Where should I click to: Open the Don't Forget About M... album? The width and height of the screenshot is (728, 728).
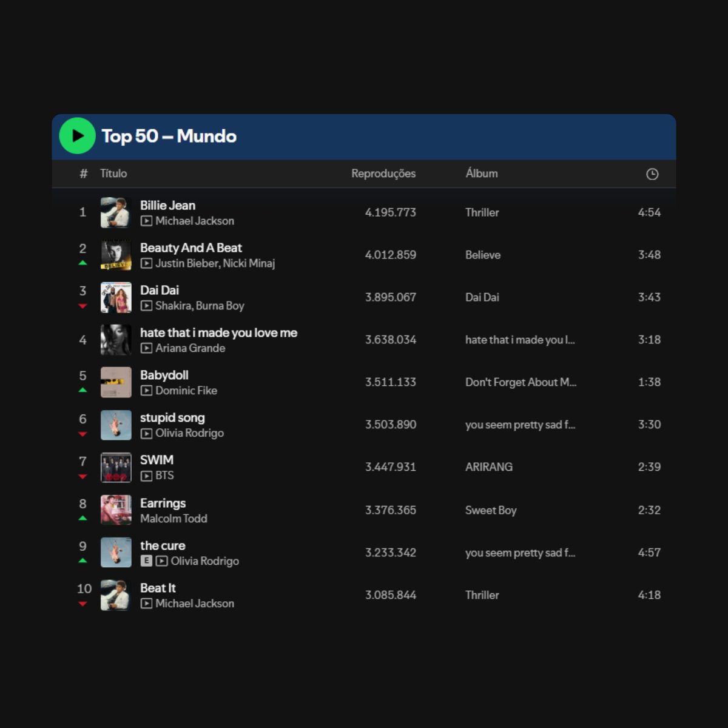pyautogui.click(x=521, y=382)
